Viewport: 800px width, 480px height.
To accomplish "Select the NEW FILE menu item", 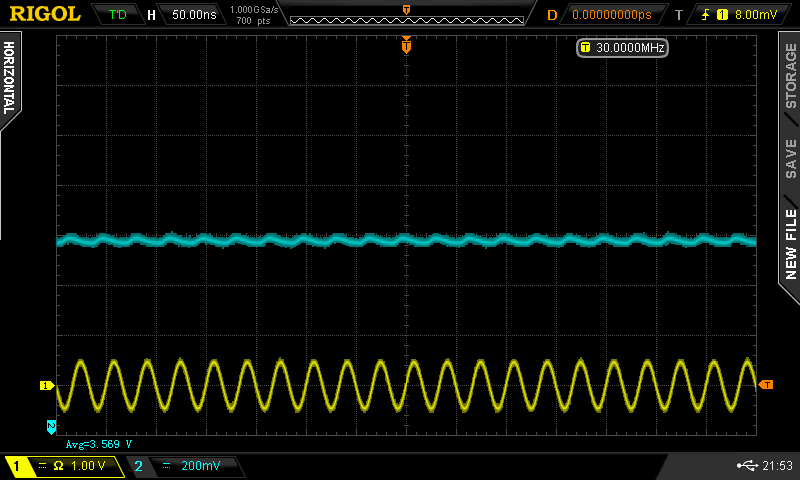I will (x=790, y=244).
